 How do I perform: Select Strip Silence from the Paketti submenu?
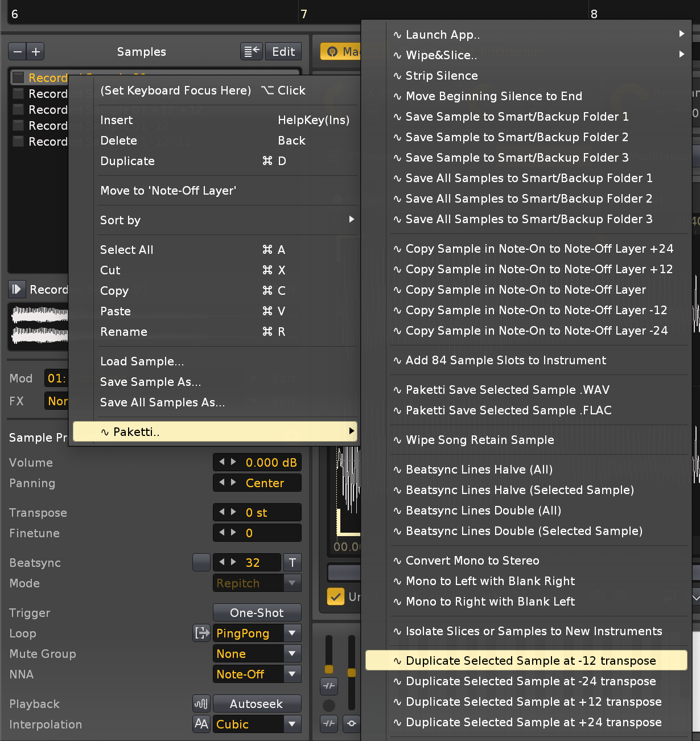[x=442, y=76]
